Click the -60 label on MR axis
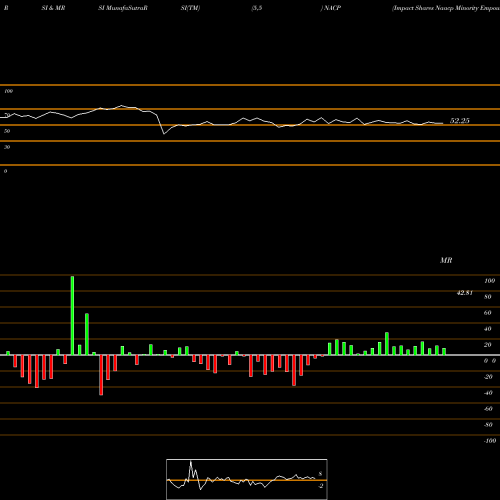This screenshot has width=500, height=500. tap(488, 409)
